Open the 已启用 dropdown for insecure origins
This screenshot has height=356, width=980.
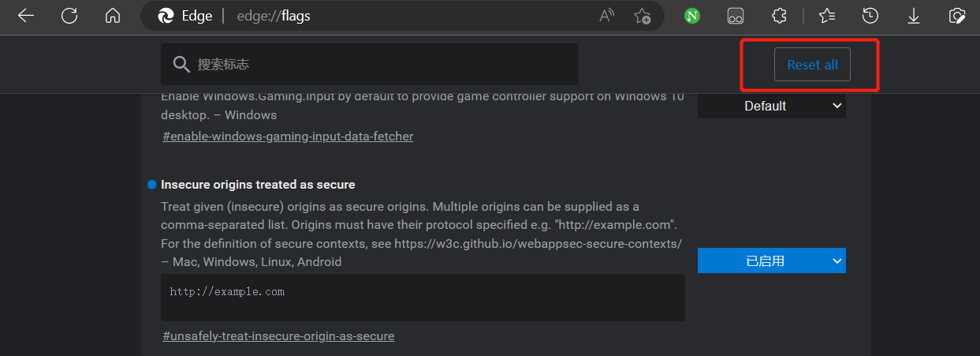tap(771, 260)
